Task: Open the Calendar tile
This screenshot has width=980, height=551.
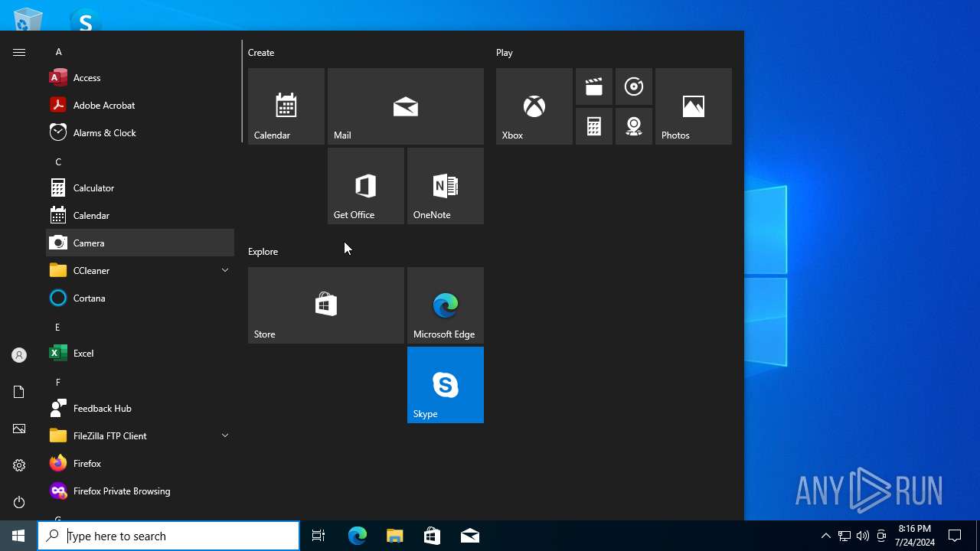Action: click(x=286, y=106)
